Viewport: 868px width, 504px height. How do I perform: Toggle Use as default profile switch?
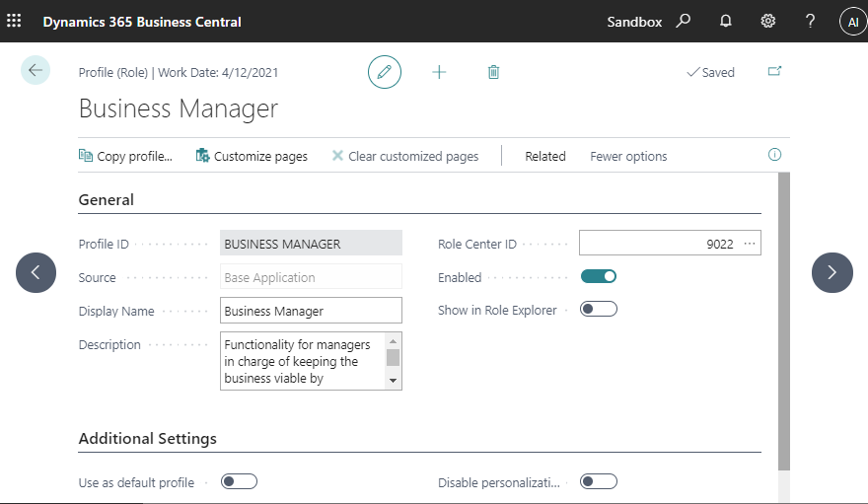coord(239,481)
